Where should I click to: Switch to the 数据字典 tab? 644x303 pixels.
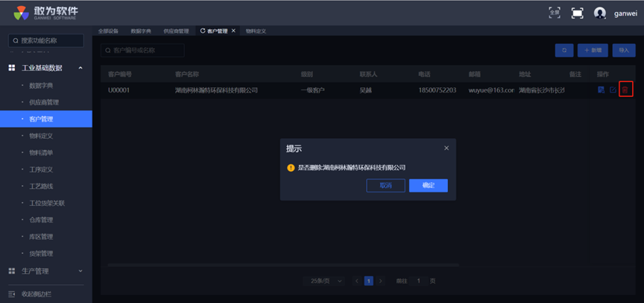click(x=140, y=31)
